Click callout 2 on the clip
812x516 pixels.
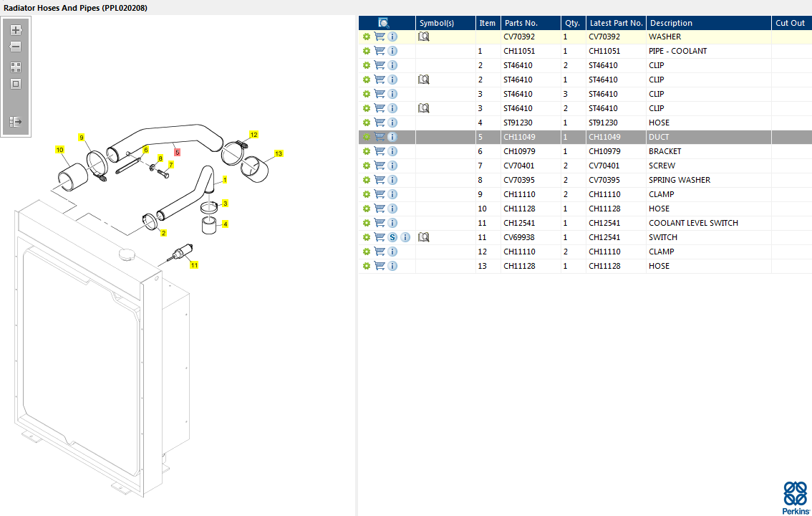point(163,233)
